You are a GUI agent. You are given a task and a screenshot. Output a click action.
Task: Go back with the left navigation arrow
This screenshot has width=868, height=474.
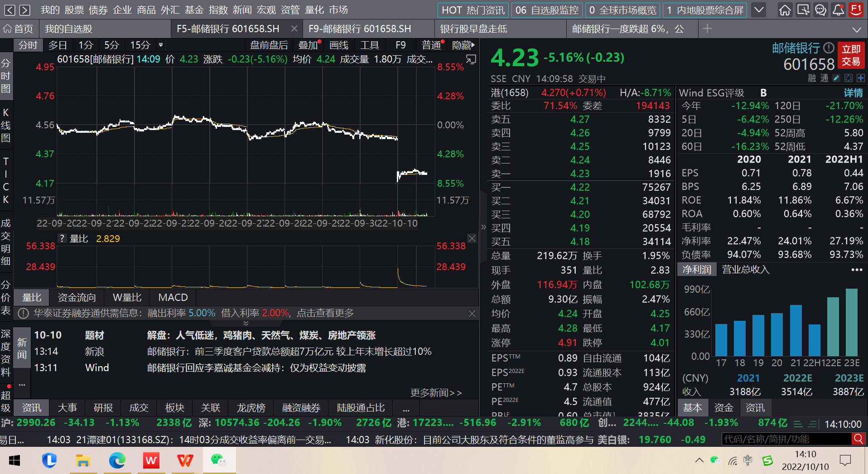(x=10, y=10)
